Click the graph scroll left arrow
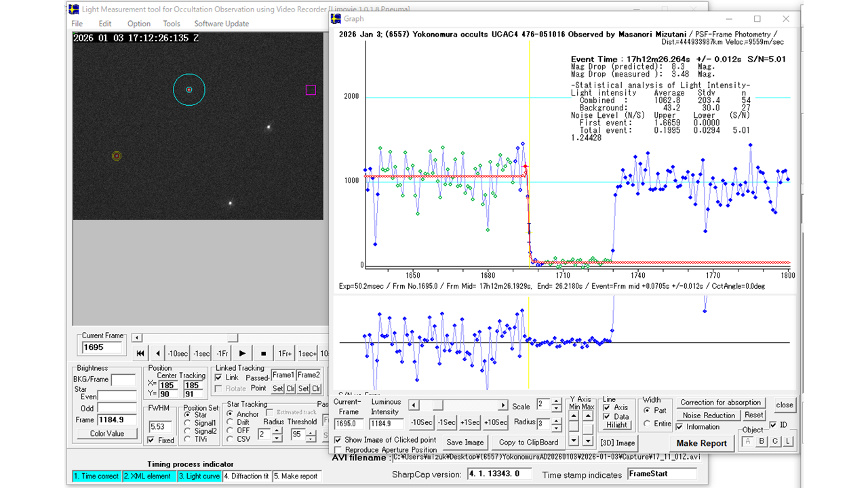Image resolution: width=868 pixels, height=488 pixels. 414,405
